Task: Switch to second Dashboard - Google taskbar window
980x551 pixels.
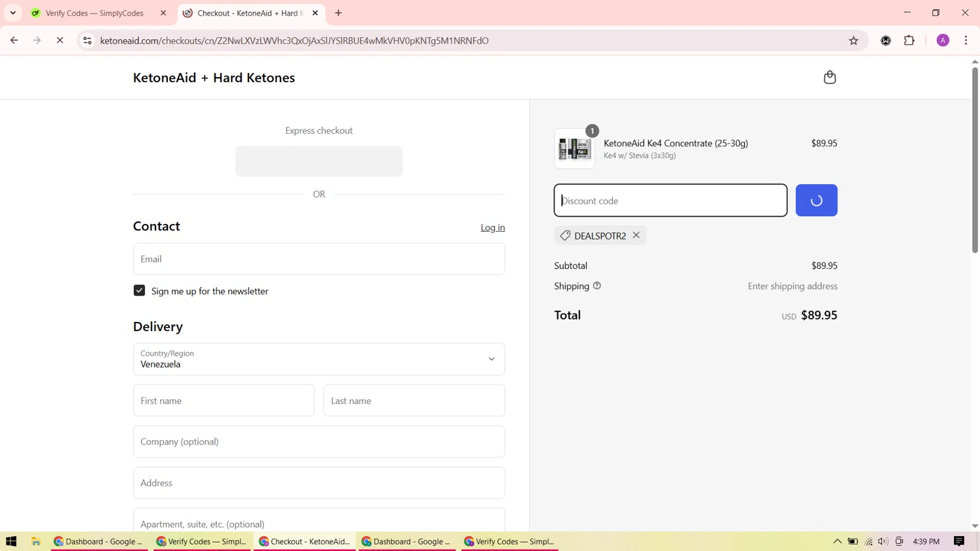Action: point(408,541)
